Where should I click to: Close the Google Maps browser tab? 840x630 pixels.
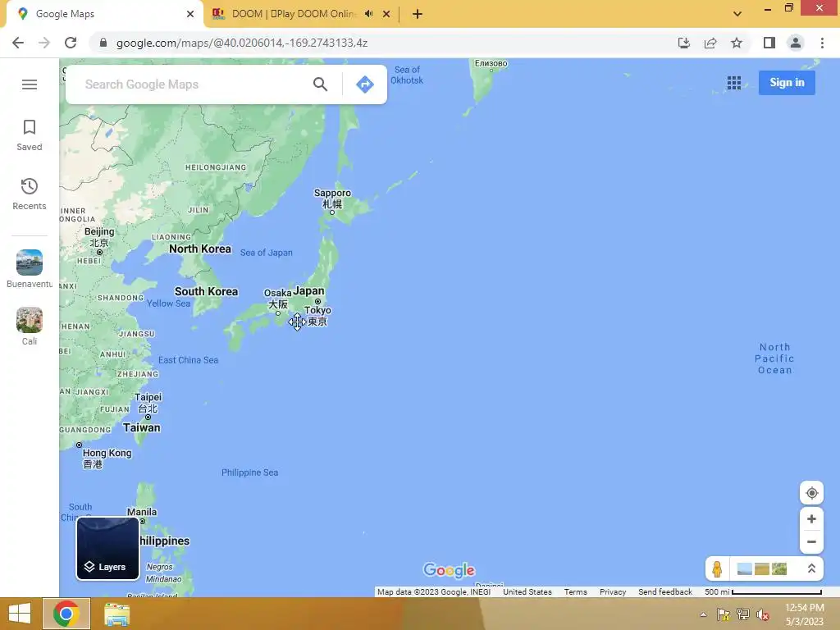click(x=190, y=14)
